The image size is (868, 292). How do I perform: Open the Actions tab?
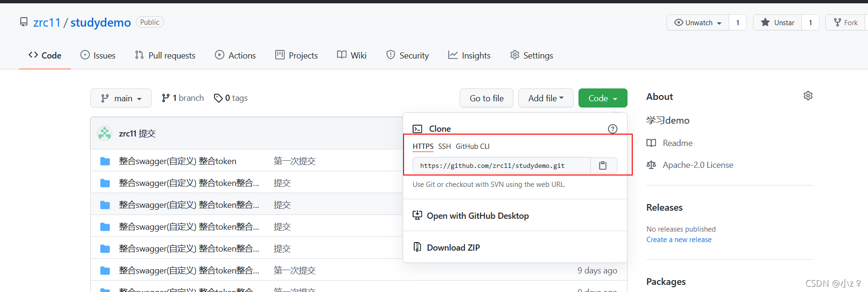click(235, 55)
